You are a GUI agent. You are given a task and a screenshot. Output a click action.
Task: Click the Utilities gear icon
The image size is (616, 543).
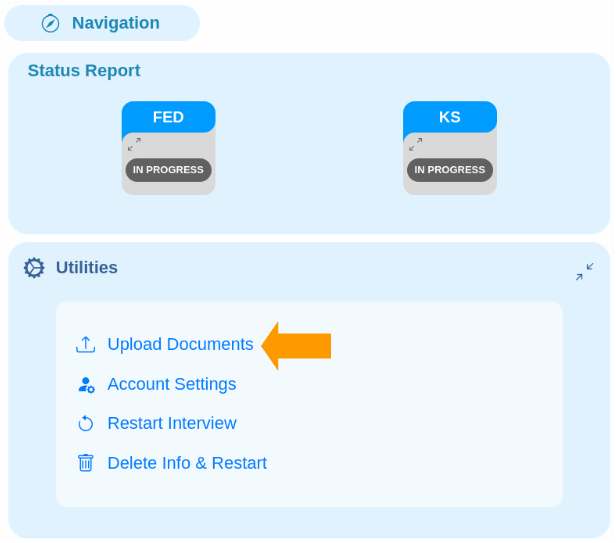pyautogui.click(x=34, y=268)
